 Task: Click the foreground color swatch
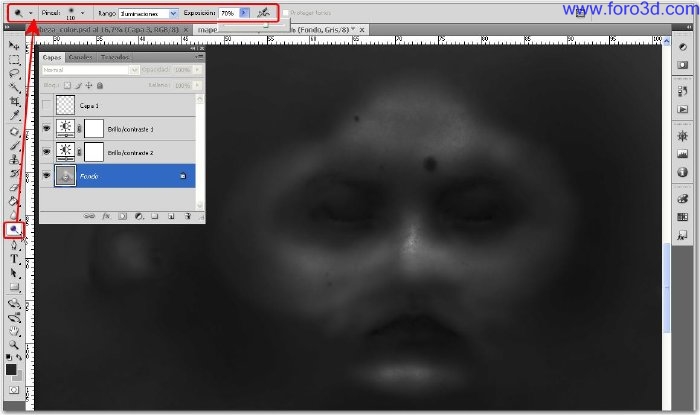[x=11, y=369]
